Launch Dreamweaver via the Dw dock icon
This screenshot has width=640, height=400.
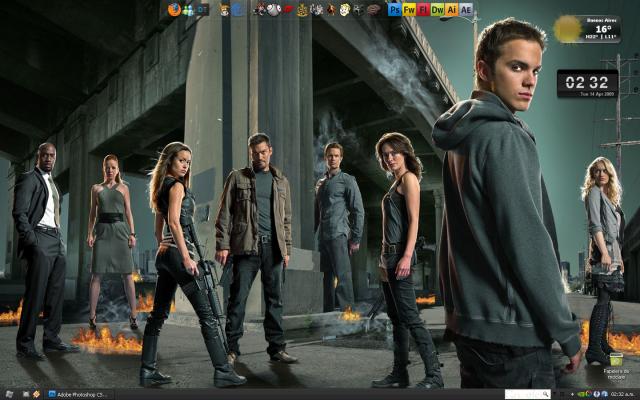coord(437,9)
